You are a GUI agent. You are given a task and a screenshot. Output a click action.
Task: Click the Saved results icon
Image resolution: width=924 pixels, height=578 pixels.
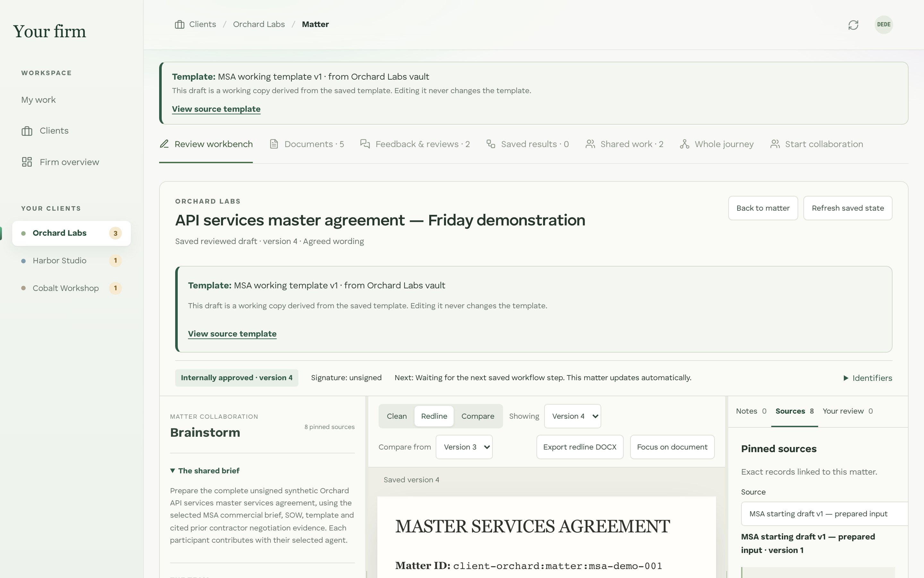coord(491,144)
